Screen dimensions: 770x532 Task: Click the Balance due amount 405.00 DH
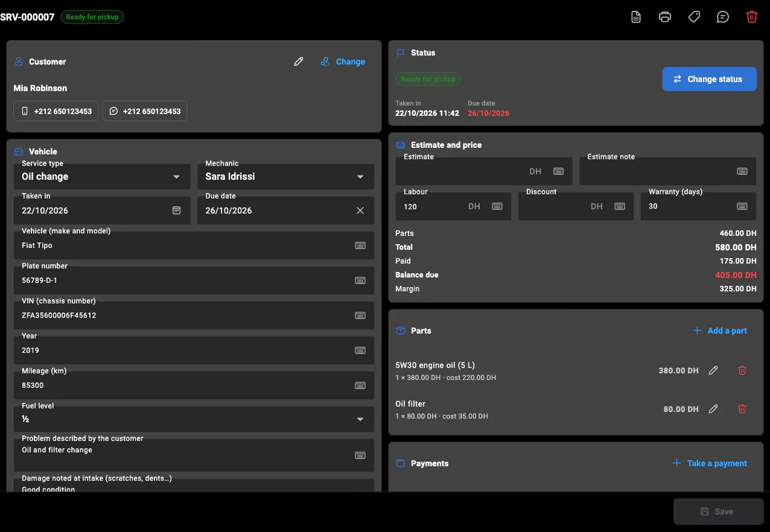[736, 275]
